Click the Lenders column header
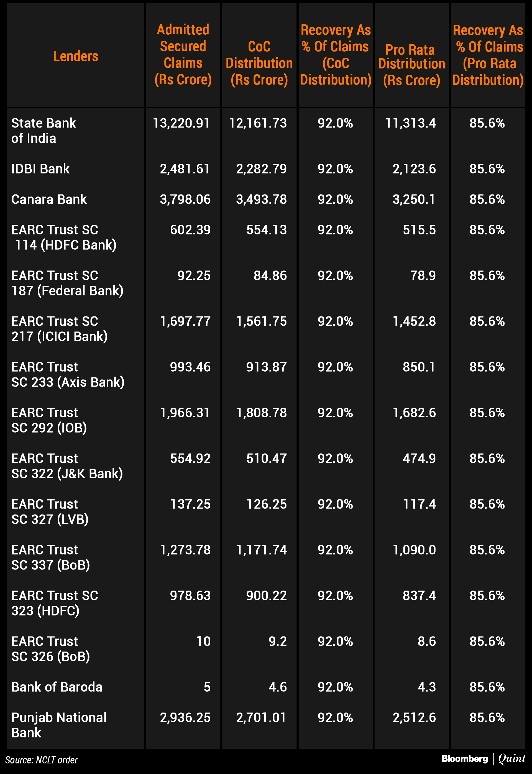This screenshot has width=532, height=774. pyautogui.click(x=76, y=56)
